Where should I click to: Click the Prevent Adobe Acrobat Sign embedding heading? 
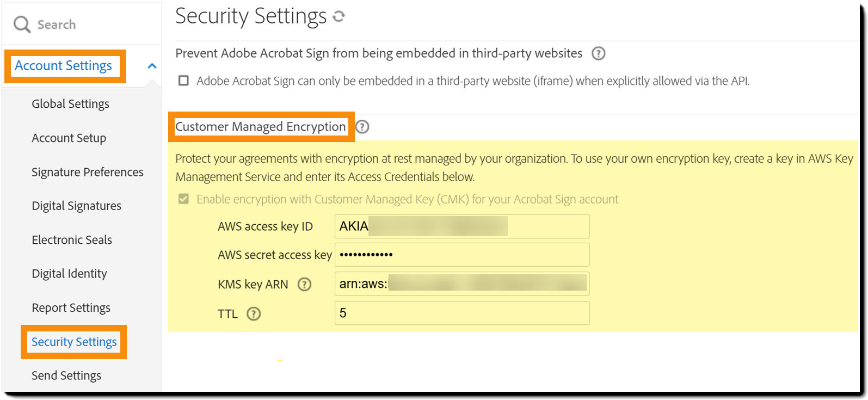click(379, 53)
